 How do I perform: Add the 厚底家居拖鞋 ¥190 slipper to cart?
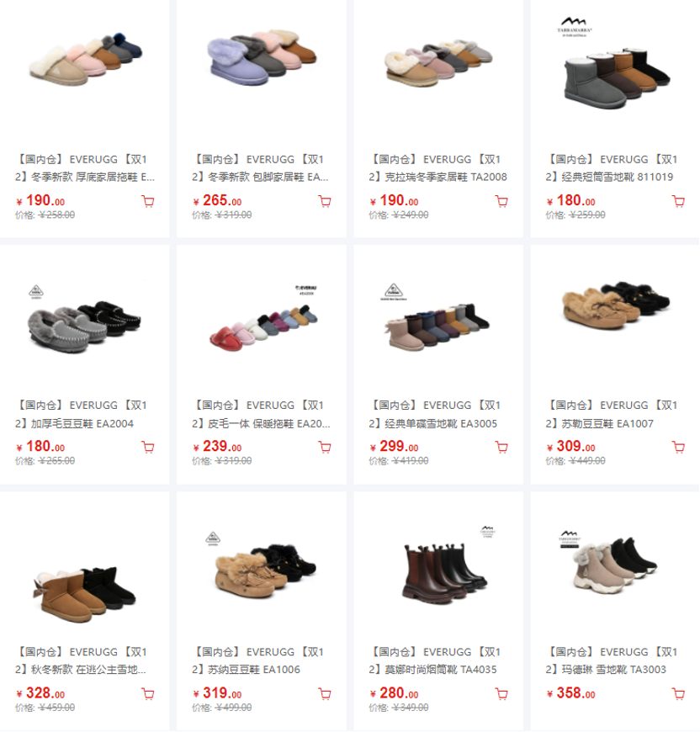click(x=148, y=202)
